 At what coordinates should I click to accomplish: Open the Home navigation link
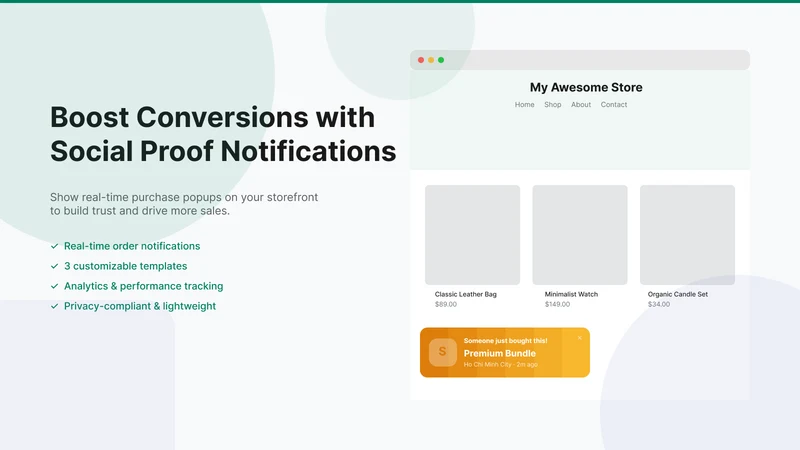point(524,105)
